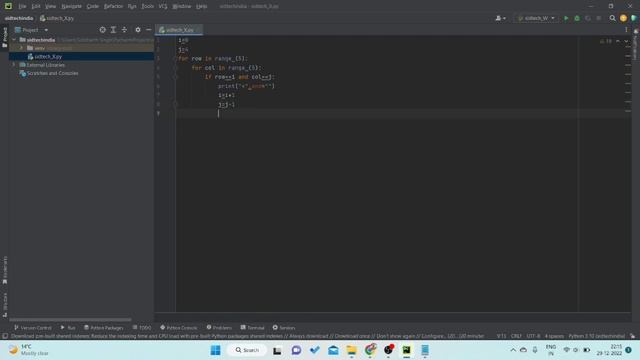Viewport: 640px width, 360px height.
Task: Open the Refactor menu
Action: point(113,6)
